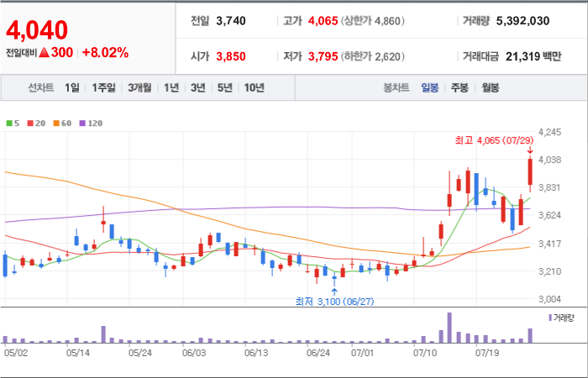The image size is (588, 378).
Task: Click the tallest volume bar after 07/10
Action: pos(449,328)
